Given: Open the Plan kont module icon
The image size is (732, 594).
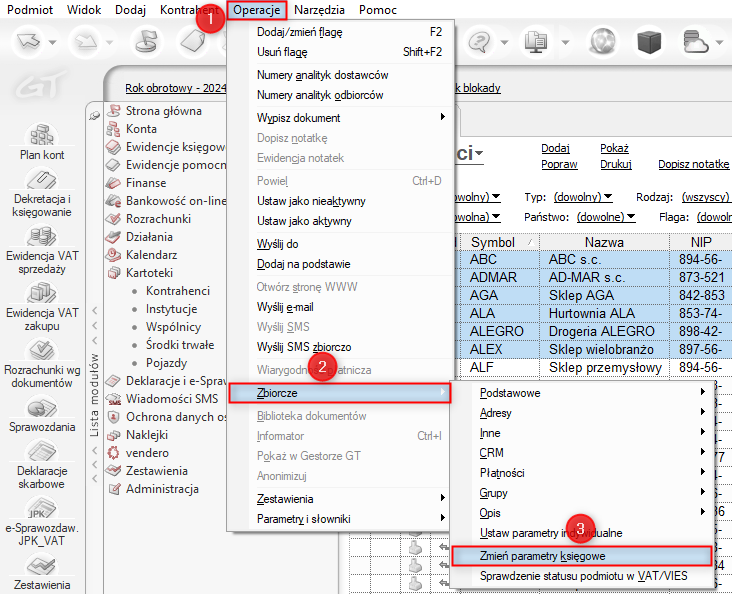Looking at the screenshot, I should (x=42, y=135).
